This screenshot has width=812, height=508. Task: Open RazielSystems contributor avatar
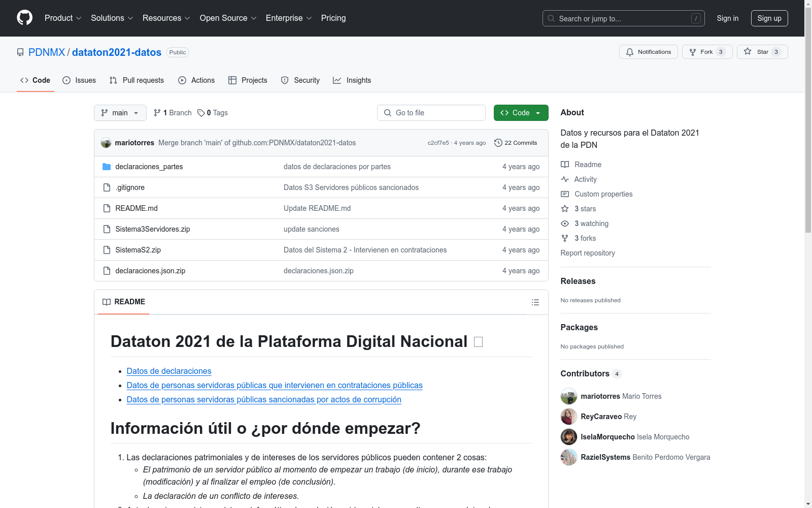point(569,457)
